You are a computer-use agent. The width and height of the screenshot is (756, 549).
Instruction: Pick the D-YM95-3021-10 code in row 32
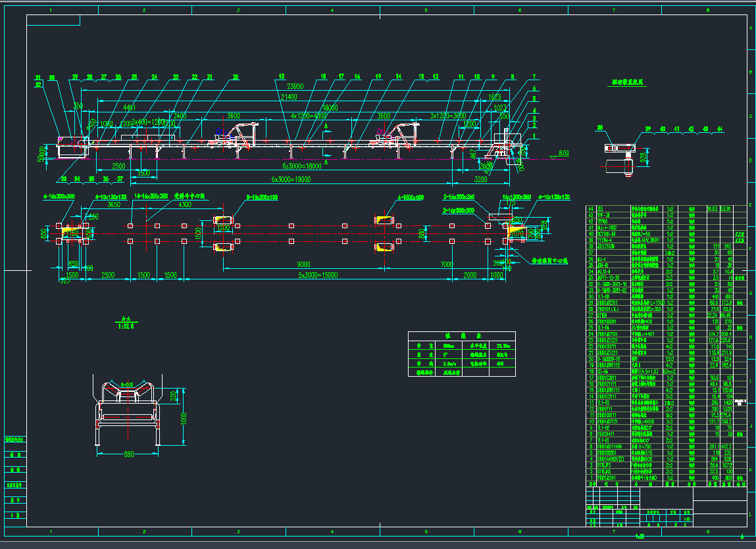pos(612,285)
